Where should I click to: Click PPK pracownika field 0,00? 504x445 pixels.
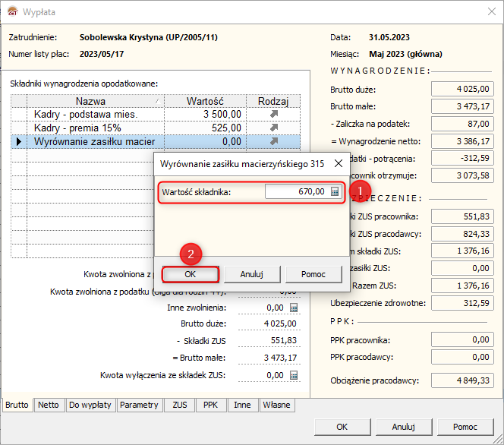[462, 339]
